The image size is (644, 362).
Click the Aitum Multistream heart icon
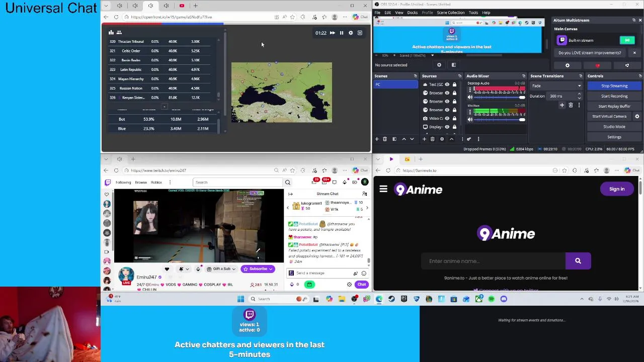click(597, 65)
